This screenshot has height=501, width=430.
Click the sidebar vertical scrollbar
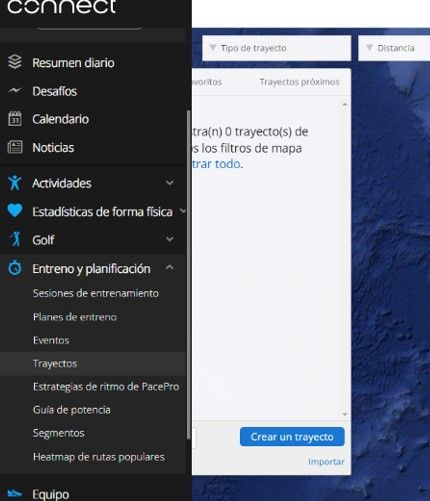point(189,275)
